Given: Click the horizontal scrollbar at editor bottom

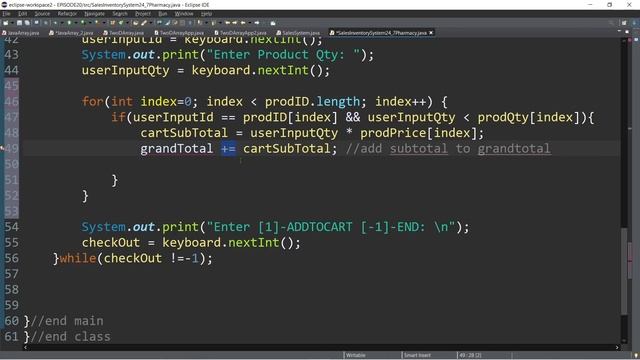Looking at the screenshot, I should tap(321, 347).
